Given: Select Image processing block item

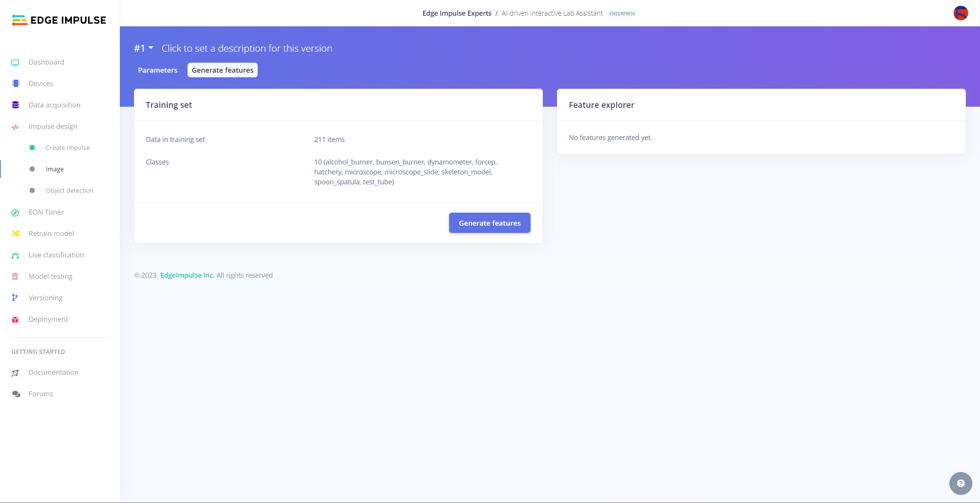Looking at the screenshot, I should pyautogui.click(x=55, y=169).
